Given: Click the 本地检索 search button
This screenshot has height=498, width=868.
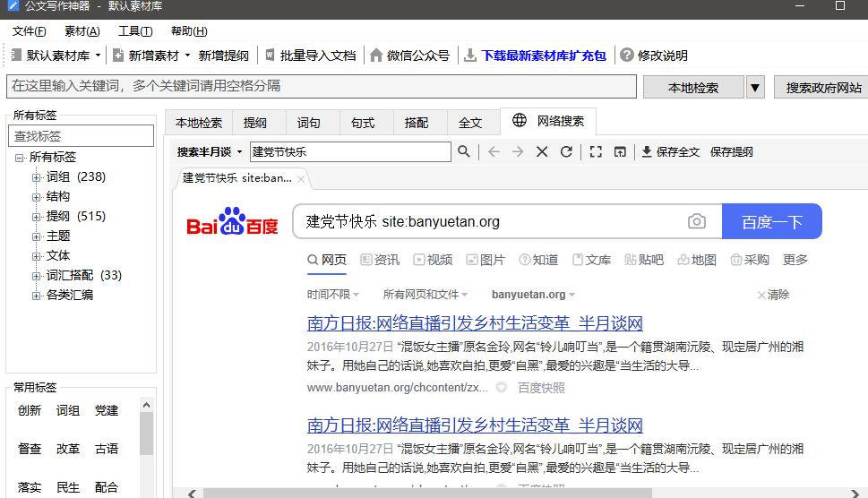Looking at the screenshot, I should (693, 88).
